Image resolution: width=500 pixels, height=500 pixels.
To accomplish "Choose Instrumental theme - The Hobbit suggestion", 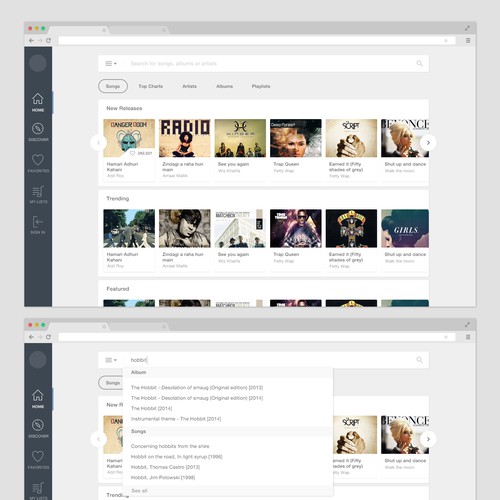I will [x=176, y=419].
